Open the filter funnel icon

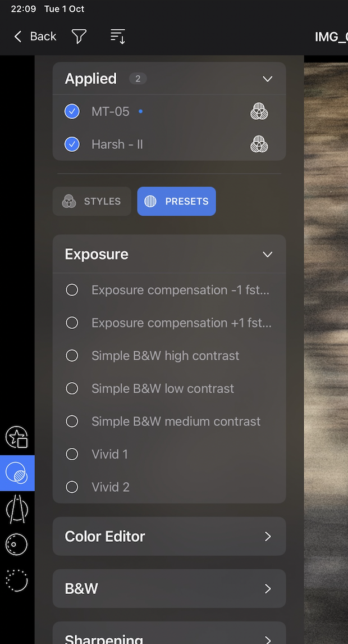(x=79, y=37)
